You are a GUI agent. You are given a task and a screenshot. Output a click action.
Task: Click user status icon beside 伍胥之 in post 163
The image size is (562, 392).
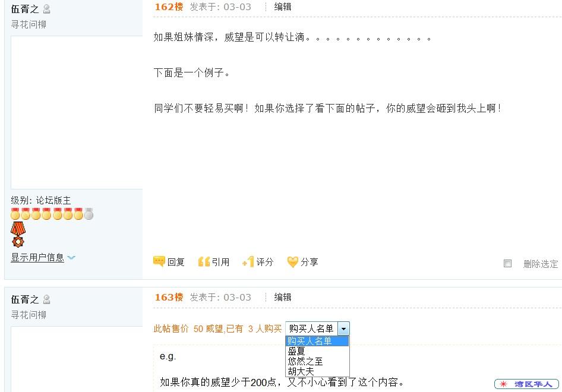[46, 299]
